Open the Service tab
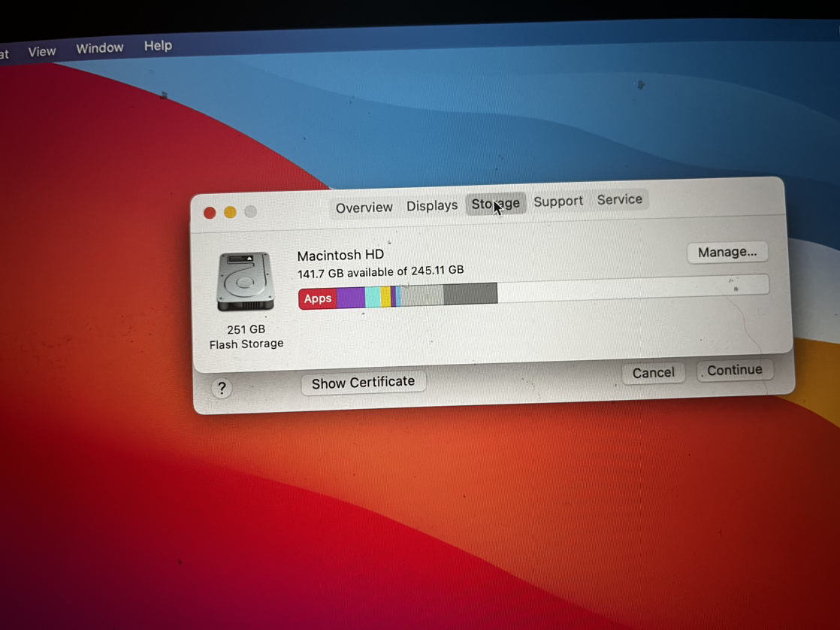840x630 pixels. click(x=620, y=199)
